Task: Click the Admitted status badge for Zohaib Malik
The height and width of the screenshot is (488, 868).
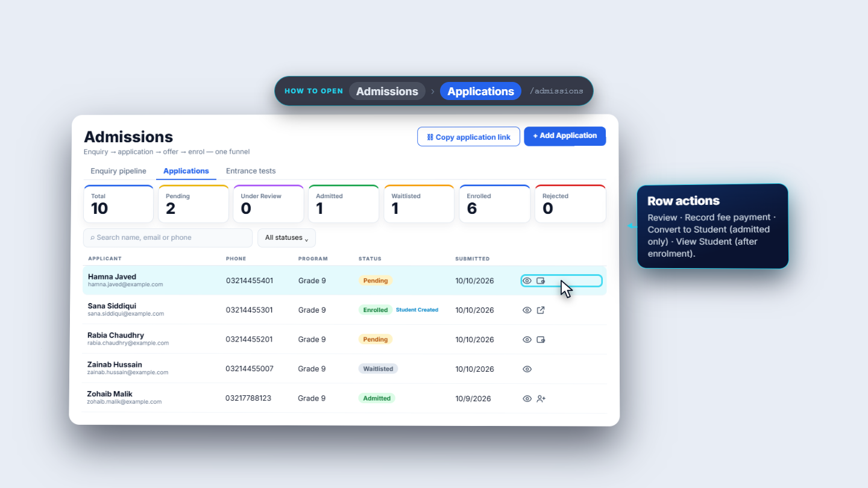Action: coord(377,399)
